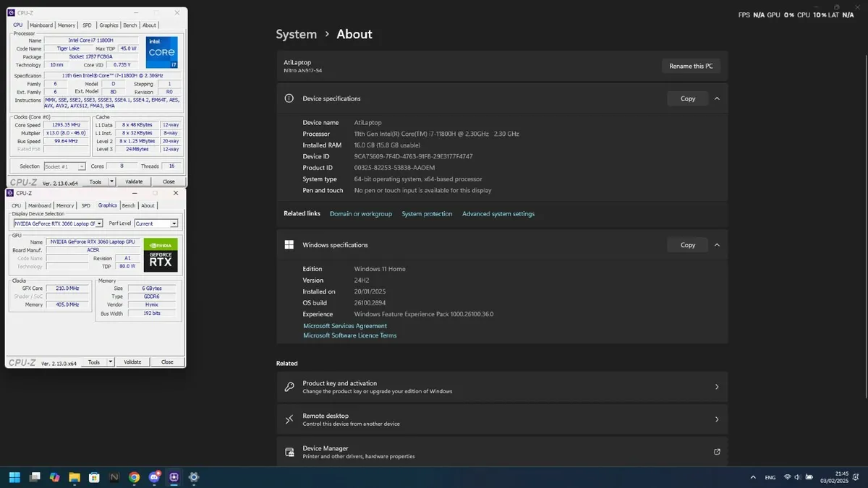Open Product key and activation chevron
This screenshot has width=868, height=488.
(717, 387)
